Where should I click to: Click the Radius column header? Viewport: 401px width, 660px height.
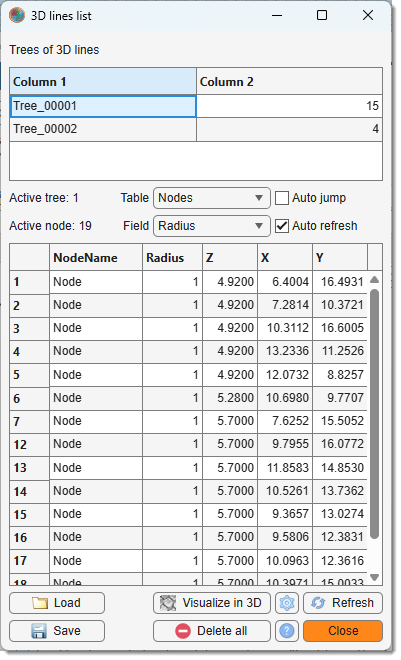point(173,257)
